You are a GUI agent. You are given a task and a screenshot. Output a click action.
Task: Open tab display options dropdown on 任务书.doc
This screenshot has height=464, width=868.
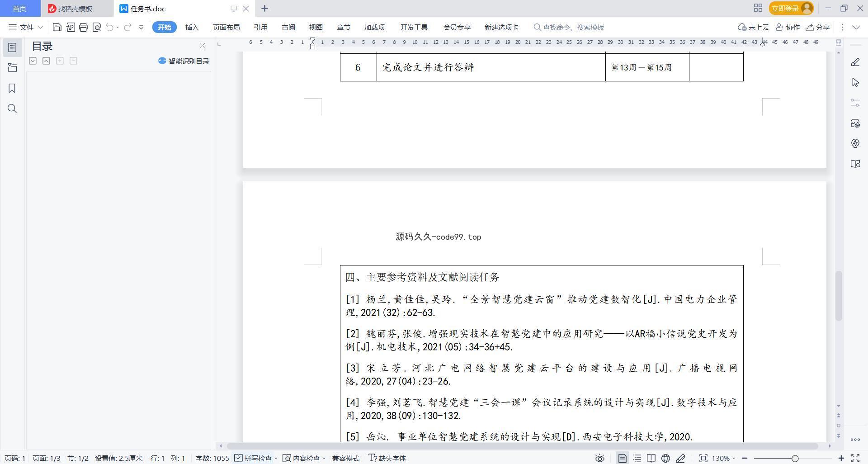(234, 9)
